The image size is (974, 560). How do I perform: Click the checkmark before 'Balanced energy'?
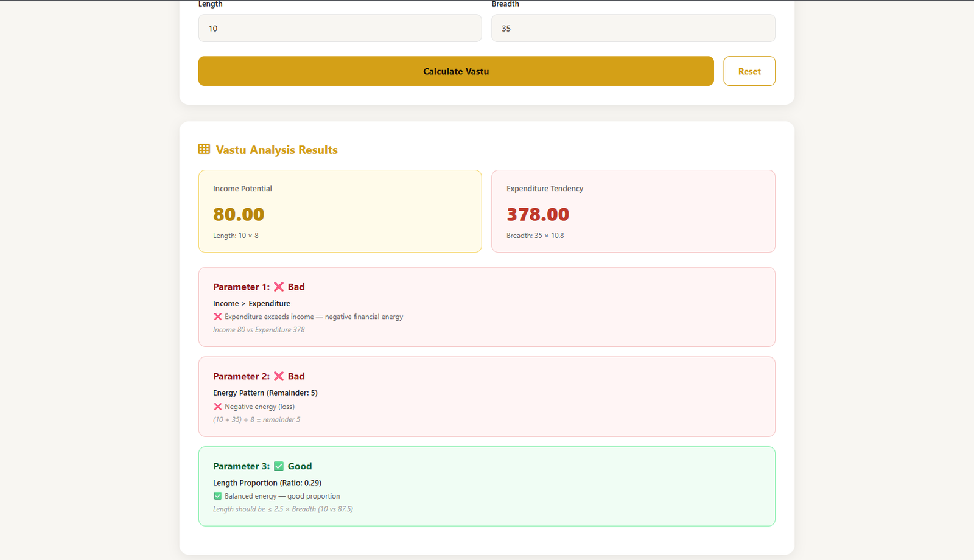(x=218, y=495)
